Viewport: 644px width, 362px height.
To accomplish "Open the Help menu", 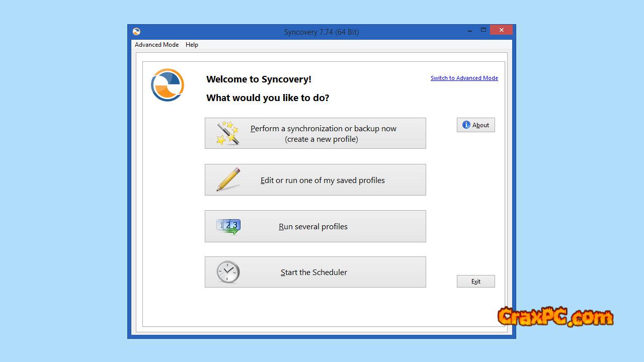I will point(192,45).
